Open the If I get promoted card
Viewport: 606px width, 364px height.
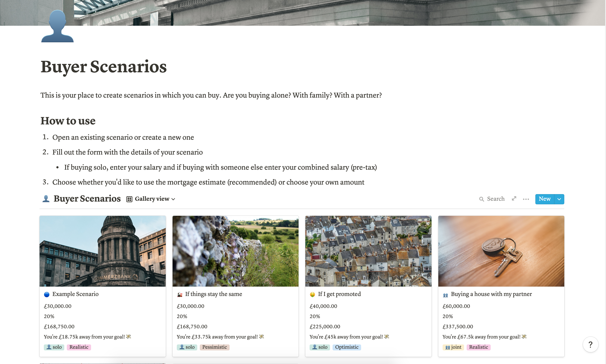pos(339,294)
